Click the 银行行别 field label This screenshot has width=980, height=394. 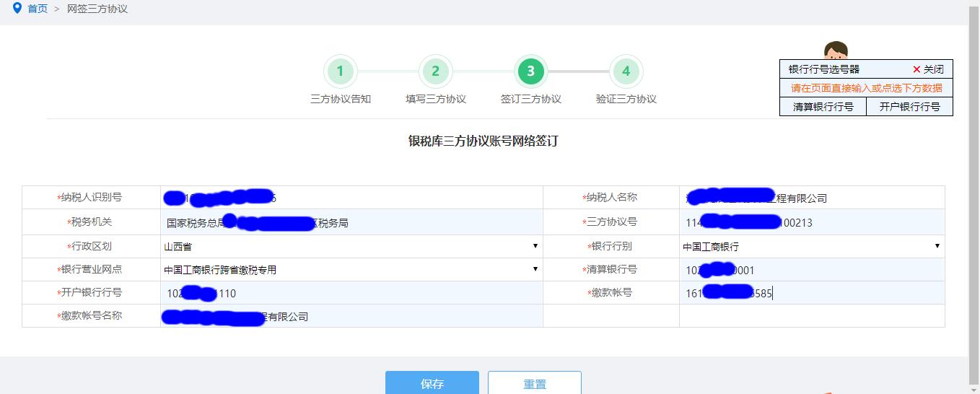[x=609, y=246]
